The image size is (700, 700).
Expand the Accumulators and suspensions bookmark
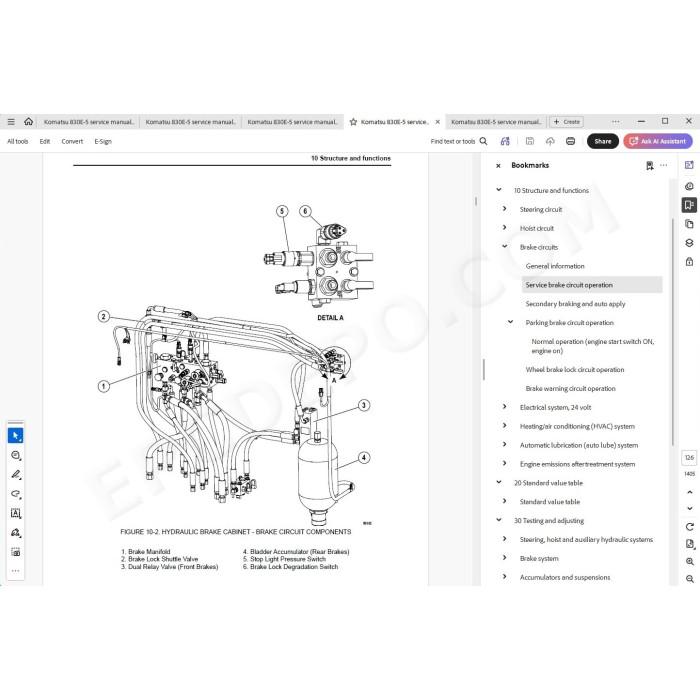pyautogui.click(x=504, y=576)
